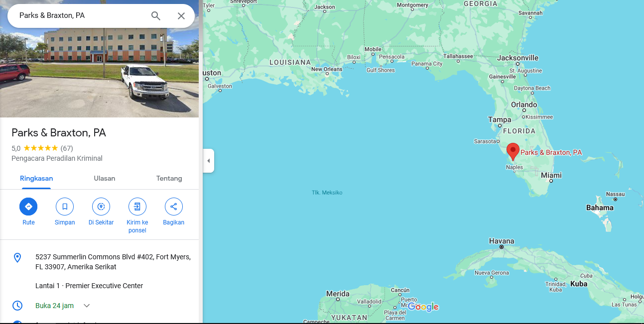
Task: Click the Tlk. Meksiko gulf label
Action: tap(327, 193)
